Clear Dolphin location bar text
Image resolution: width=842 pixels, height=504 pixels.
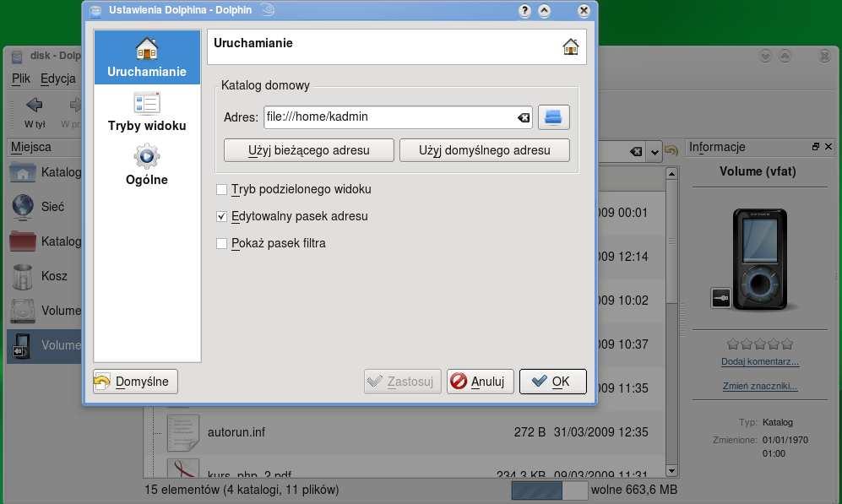636,152
